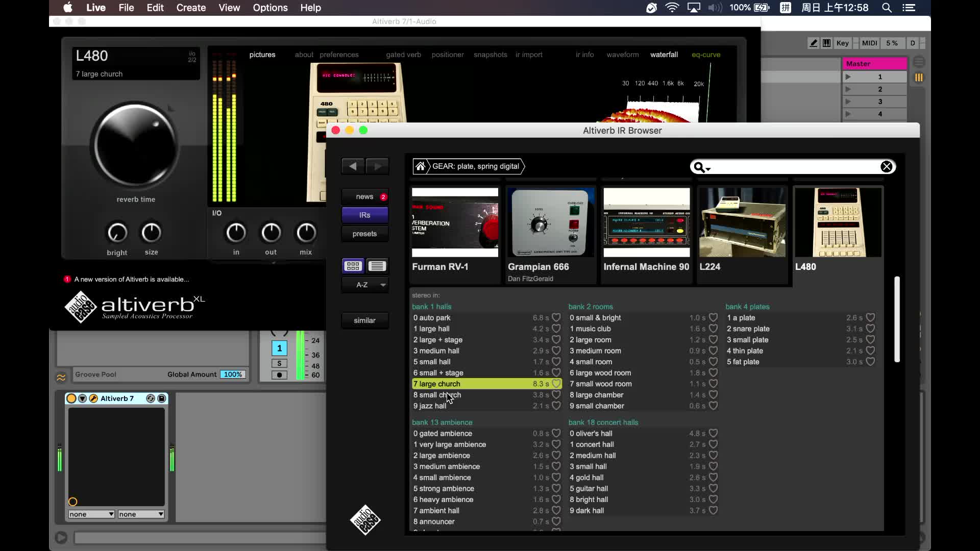Image resolution: width=980 pixels, height=551 pixels.
Task: Solo track 1 with S button
Action: pos(279,363)
